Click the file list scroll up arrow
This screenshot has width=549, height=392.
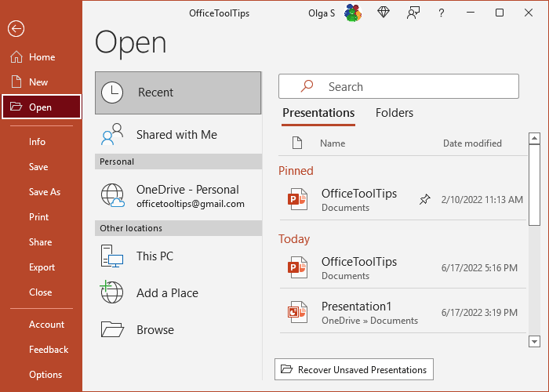pos(534,138)
